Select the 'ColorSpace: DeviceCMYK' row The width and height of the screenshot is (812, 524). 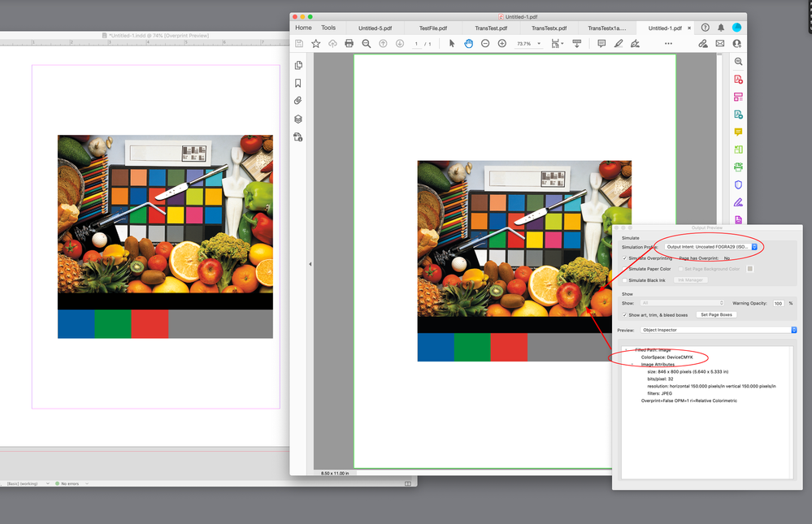point(667,357)
